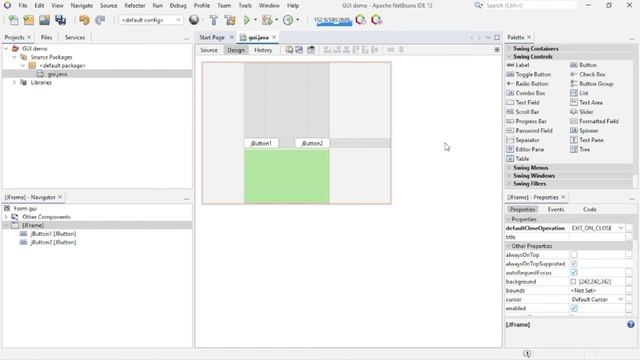Click the Profile Project clock icon
This screenshot has width=640, height=360.
coord(288,20)
